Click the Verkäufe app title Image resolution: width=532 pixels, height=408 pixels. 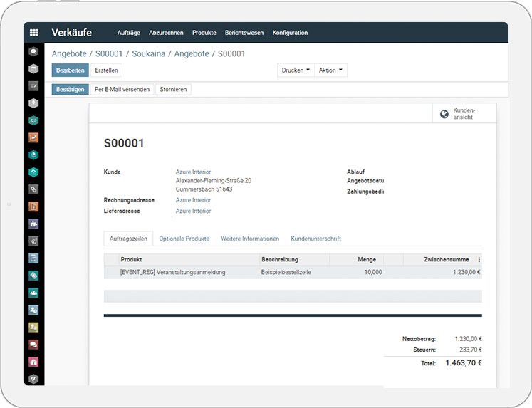point(72,33)
